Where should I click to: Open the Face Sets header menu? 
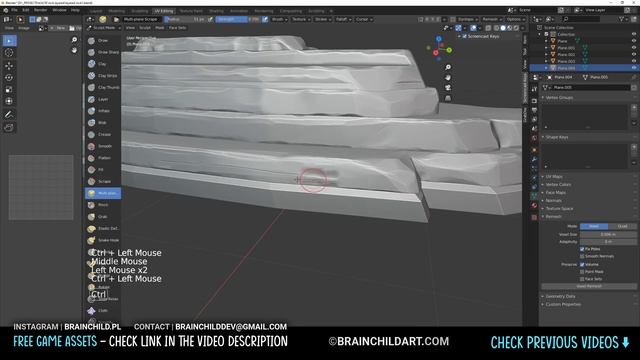point(178,28)
